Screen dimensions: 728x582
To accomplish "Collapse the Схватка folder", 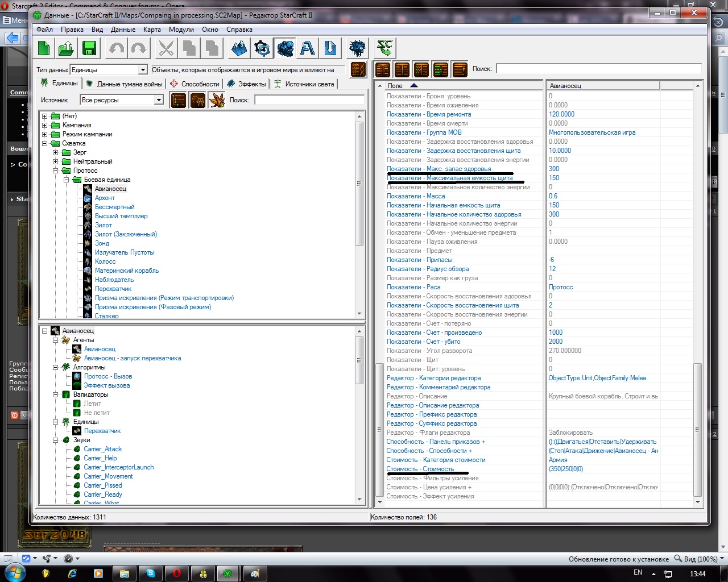I will pyautogui.click(x=44, y=143).
